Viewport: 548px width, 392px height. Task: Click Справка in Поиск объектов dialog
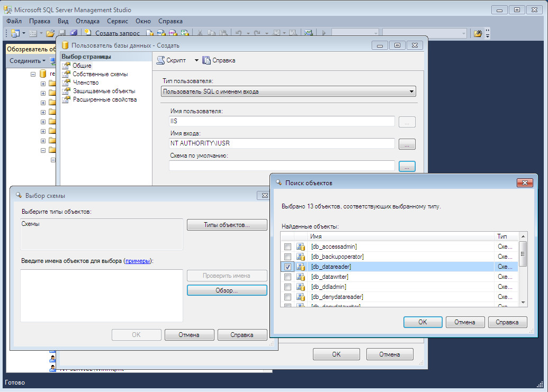[x=507, y=322]
